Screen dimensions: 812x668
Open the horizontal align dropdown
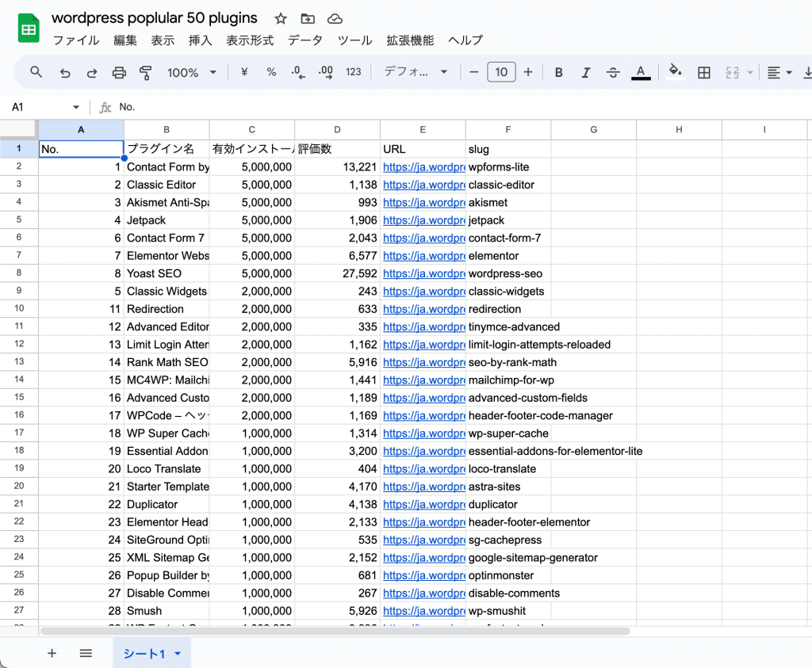pos(779,72)
